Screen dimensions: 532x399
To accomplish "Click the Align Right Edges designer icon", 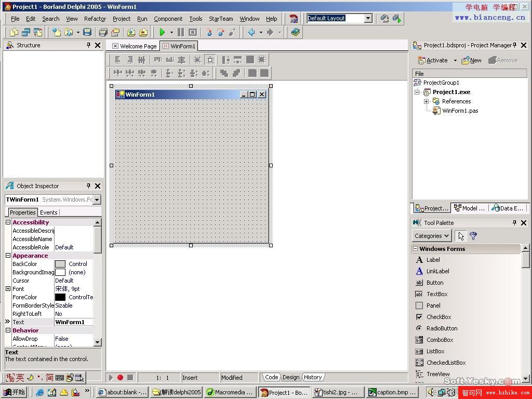I will coord(129,60).
